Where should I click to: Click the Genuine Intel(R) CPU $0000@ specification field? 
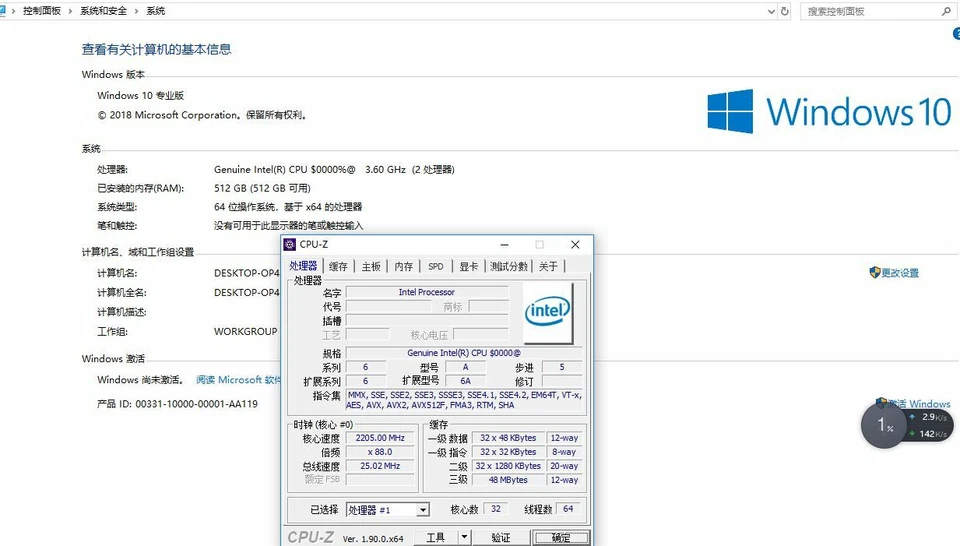(x=463, y=353)
